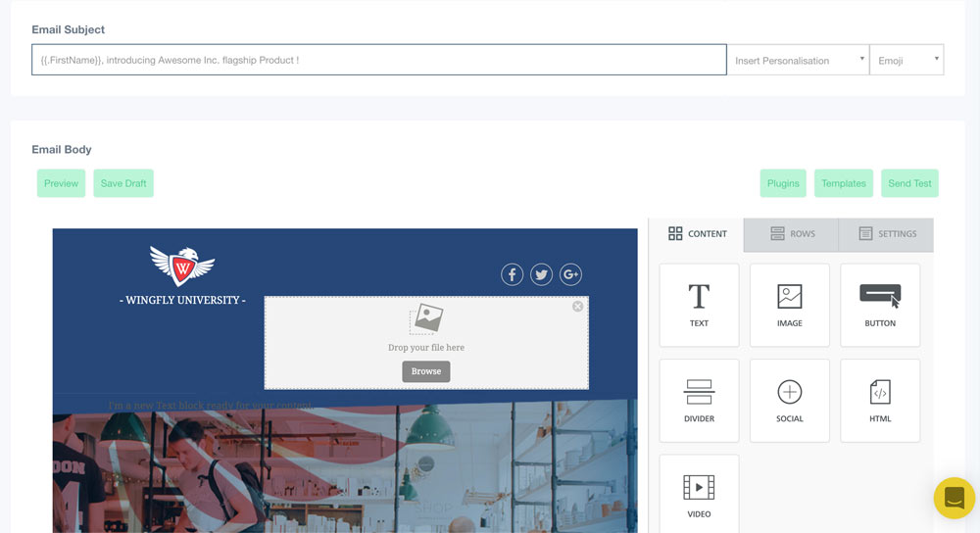Close the image drop placeholder
Image resolution: width=980 pixels, height=533 pixels.
[x=577, y=307]
